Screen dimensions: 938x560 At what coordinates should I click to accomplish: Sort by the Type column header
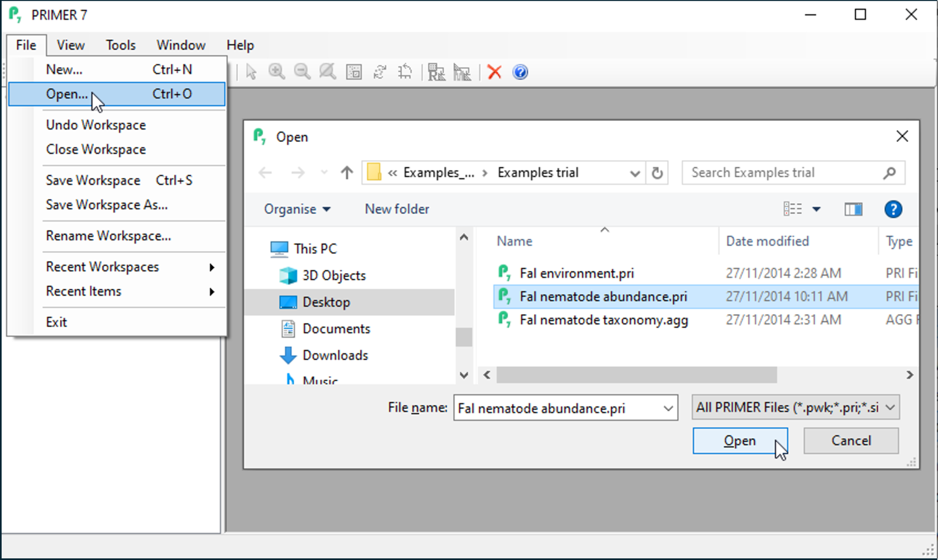coord(899,241)
